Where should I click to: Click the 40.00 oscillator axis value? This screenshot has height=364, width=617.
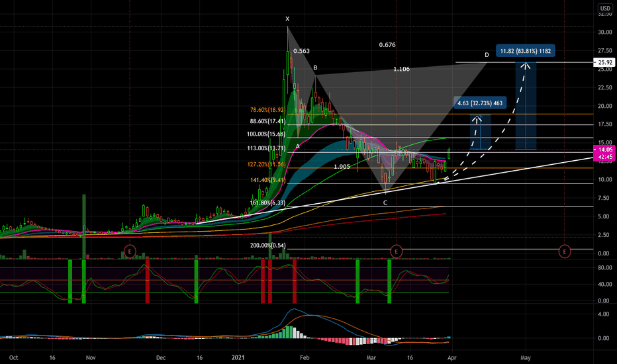[x=605, y=284]
